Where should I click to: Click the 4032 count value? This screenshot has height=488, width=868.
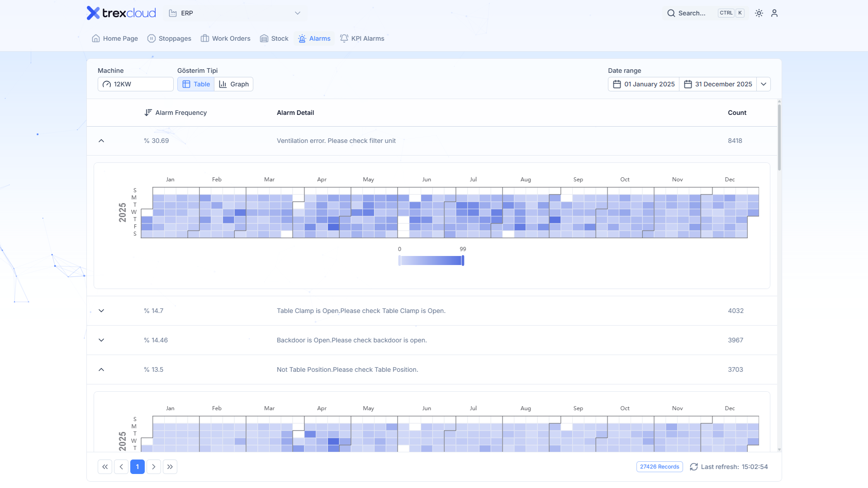click(736, 311)
